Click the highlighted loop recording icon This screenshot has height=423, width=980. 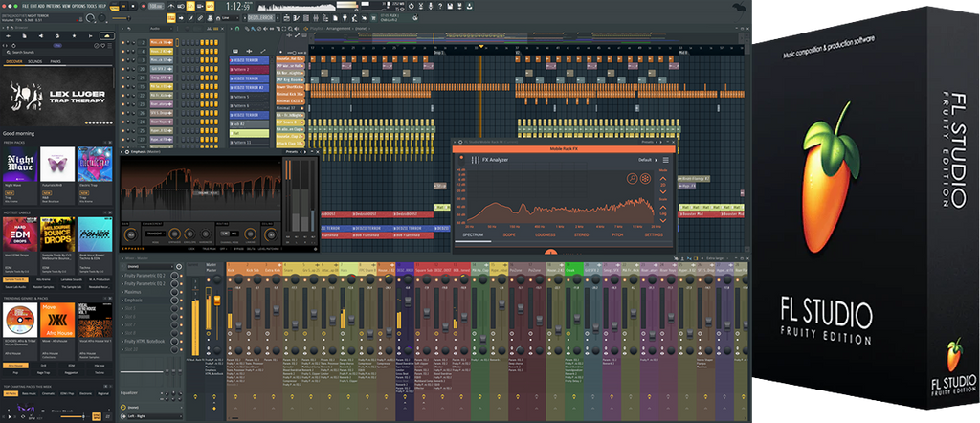[210, 7]
